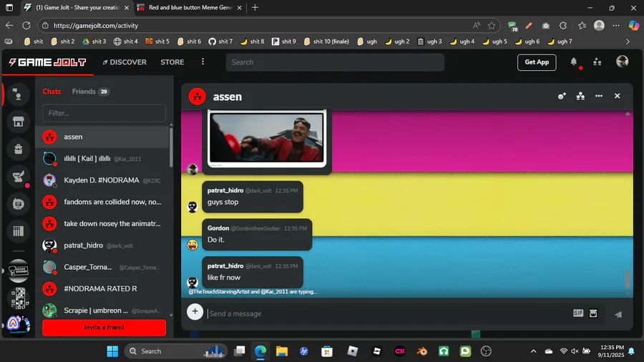644x362 pixels.
Task: Click the Eggman red button meme image
Action: 267,139
